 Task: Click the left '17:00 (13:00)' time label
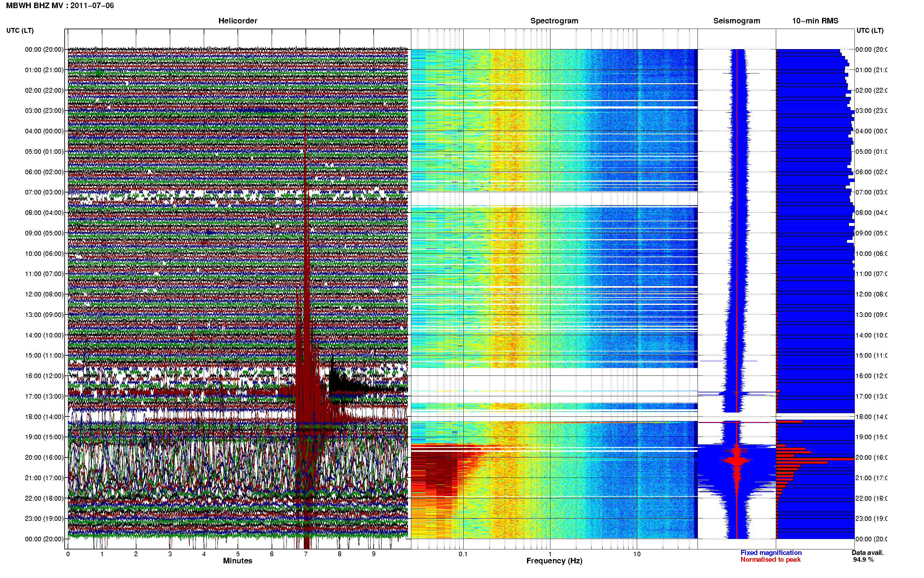point(44,396)
